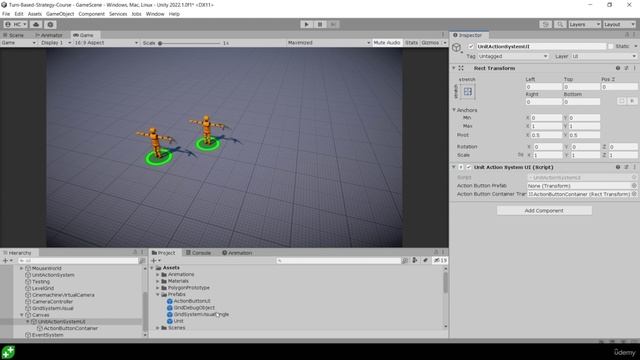Open Action Button Container object picker
Viewport: 640px width, 360px height.
click(x=634, y=194)
